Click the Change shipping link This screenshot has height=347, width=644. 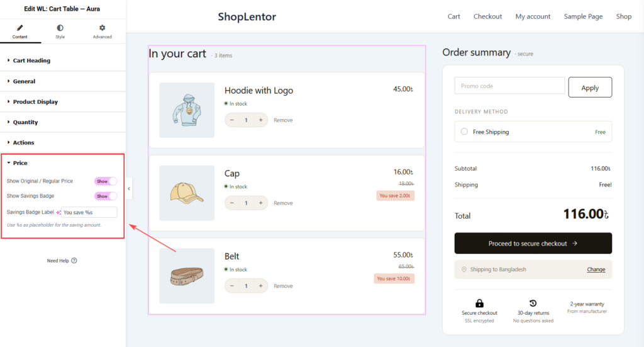click(596, 270)
